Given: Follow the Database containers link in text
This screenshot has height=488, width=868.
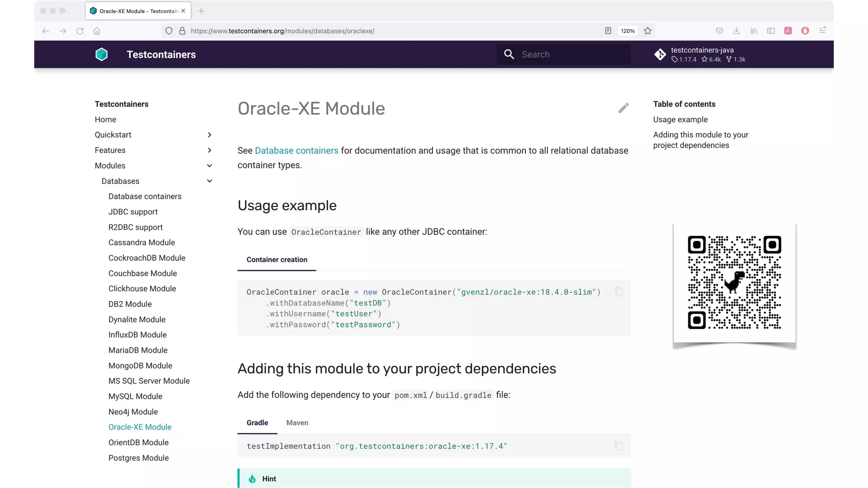Looking at the screenshot, I should coord(297,150).
